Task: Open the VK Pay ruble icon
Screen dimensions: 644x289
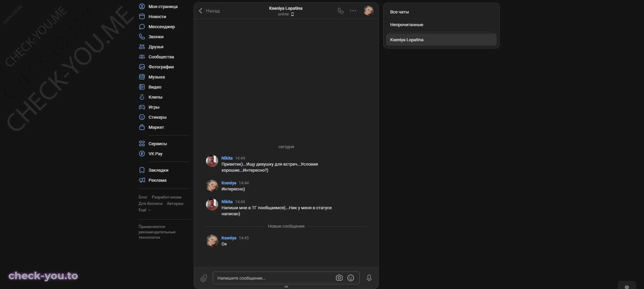Action: pos(142,154)
